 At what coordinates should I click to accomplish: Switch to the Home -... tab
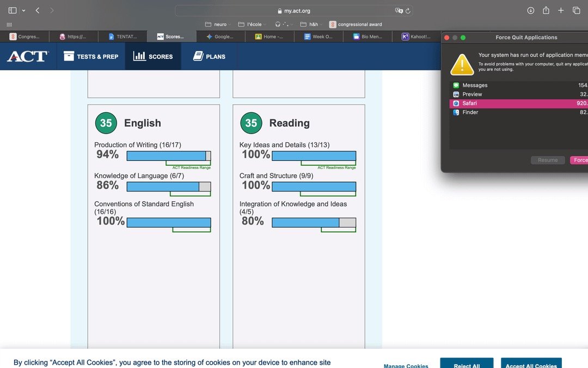(x=269, y=37)
